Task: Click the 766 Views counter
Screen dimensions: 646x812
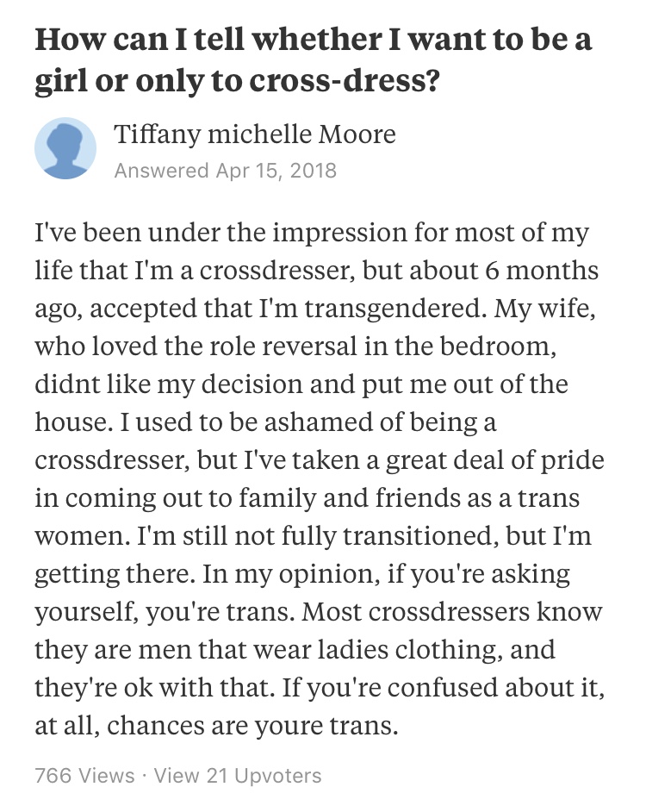Action: click(x=84, y=775)
